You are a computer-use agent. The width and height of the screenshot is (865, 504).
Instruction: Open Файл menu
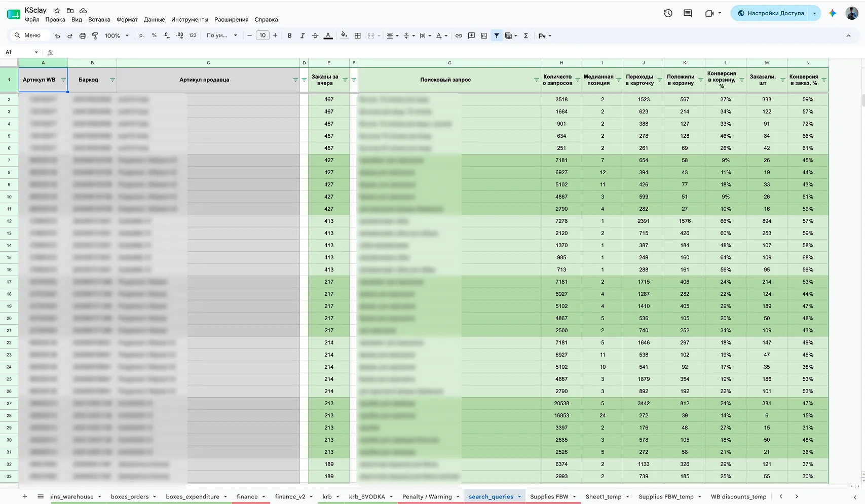[32, 20]
